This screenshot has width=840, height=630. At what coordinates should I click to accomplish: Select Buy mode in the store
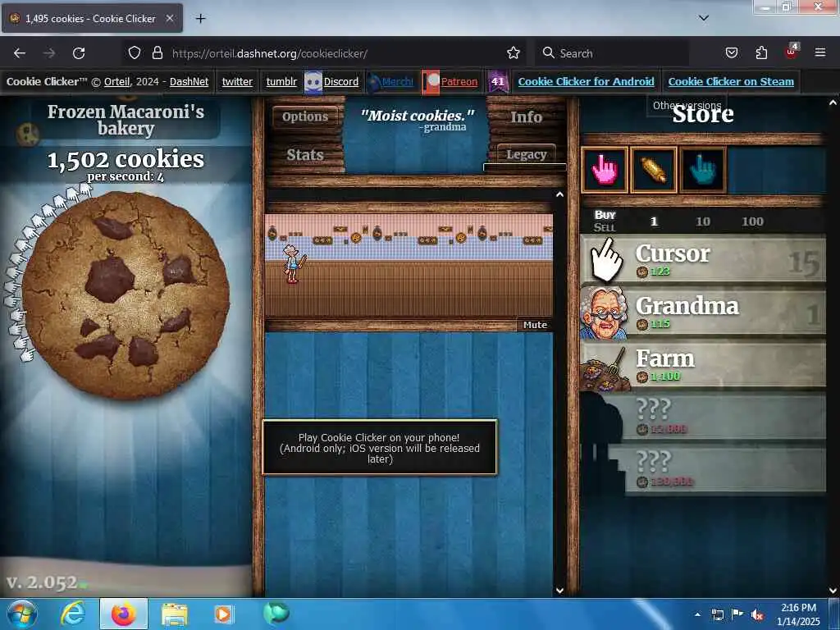605,215
